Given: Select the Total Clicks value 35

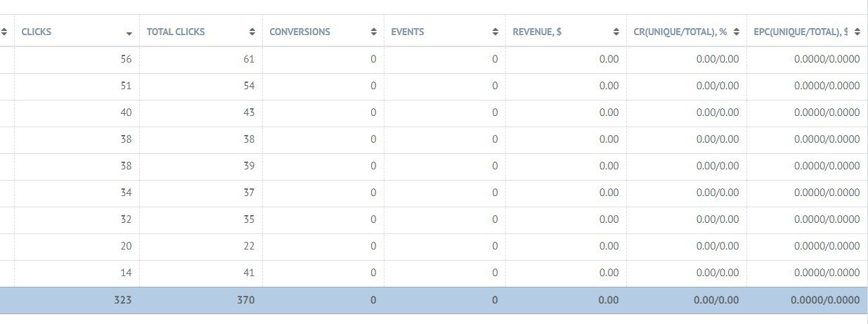Looking at the screenshot, I should (249, 219).
